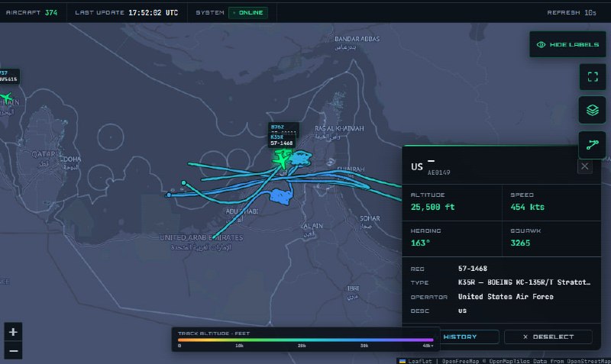Zoom out with the minus button
The width and height of the screenshot is (611, 364).
point(13,351)
